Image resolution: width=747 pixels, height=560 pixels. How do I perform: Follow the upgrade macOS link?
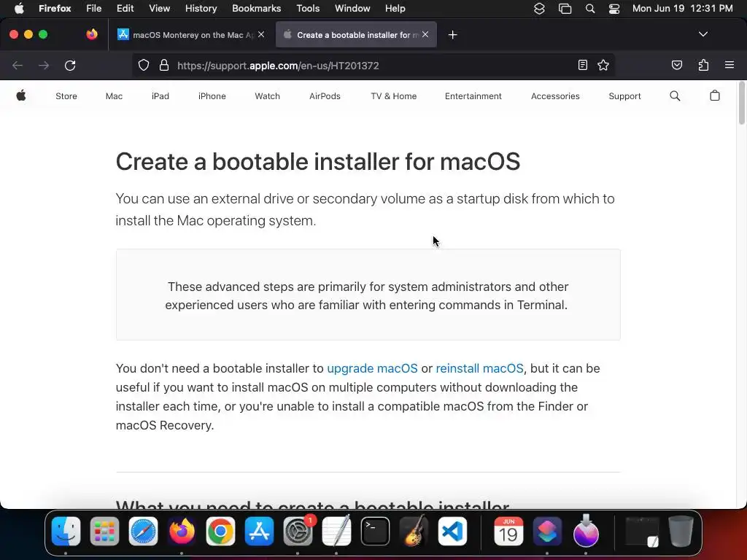point(372,368)
